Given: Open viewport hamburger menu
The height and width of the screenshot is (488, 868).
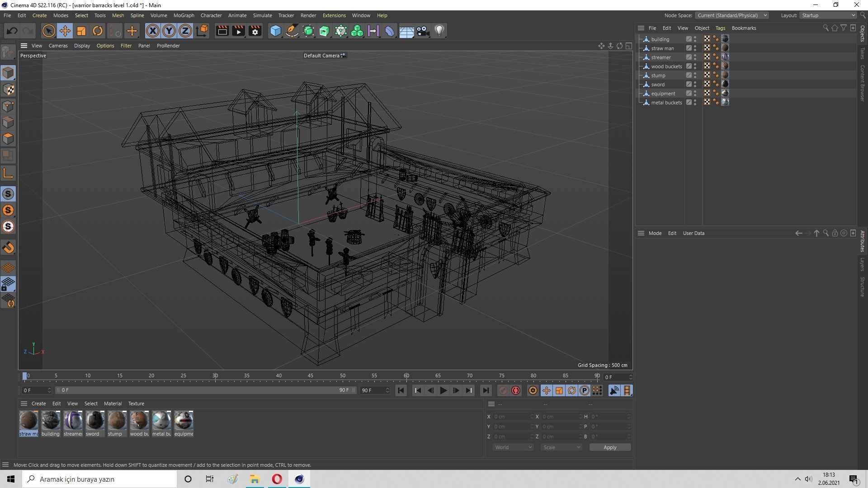Looking at the screenshot, I should 24,46.
